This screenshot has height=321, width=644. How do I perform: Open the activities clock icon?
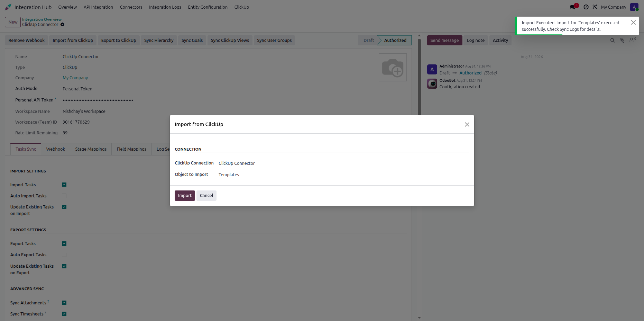tap(586, 7)
